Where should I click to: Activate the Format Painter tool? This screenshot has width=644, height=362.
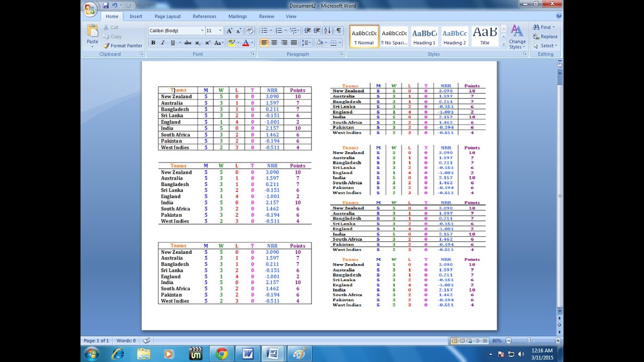coord(123,46)
